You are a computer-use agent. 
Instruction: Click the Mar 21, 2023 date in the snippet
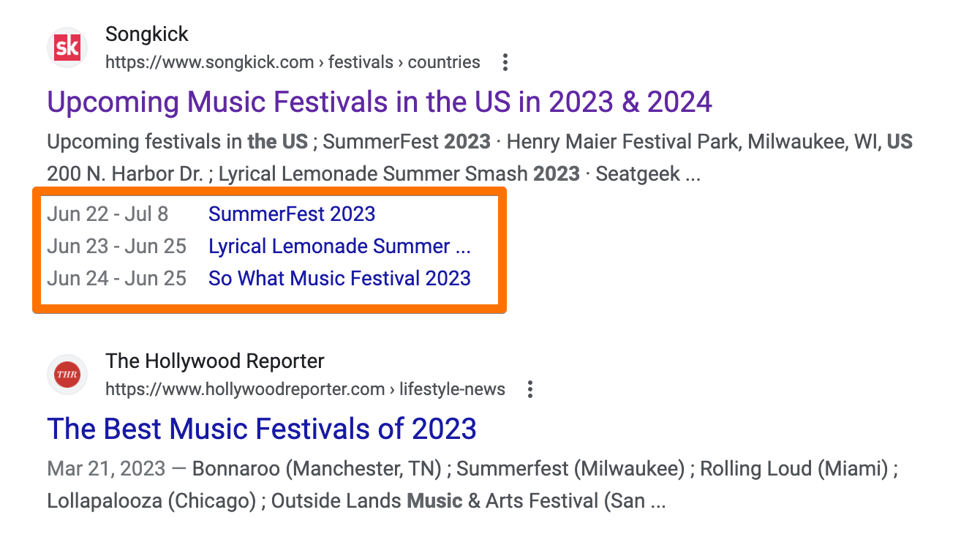[104, 468]
